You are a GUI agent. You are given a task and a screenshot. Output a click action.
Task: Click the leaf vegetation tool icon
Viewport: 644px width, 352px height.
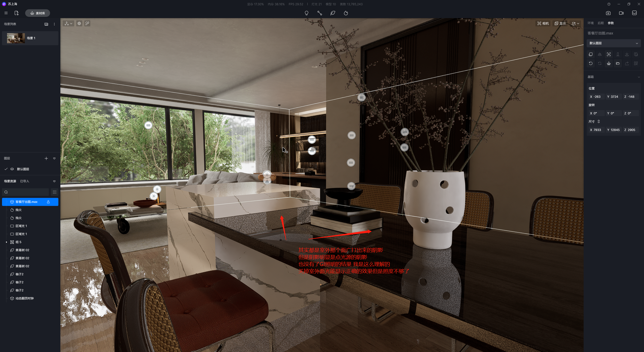[x=333, y=13]
